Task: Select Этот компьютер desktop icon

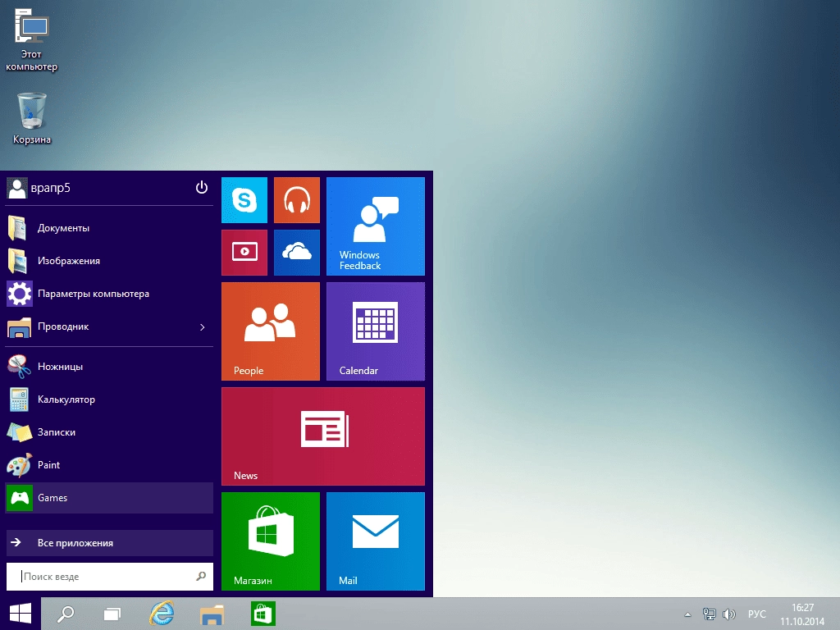Action: pos(32,40)
